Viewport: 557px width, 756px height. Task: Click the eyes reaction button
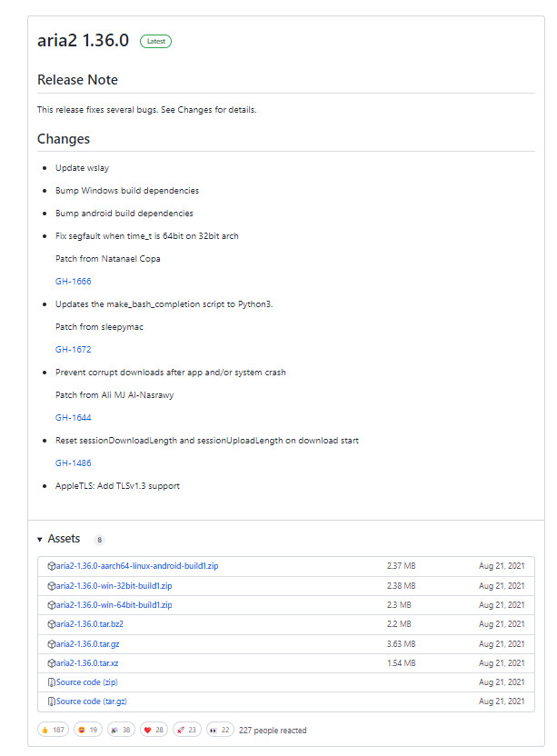click(x=220, y=730)
